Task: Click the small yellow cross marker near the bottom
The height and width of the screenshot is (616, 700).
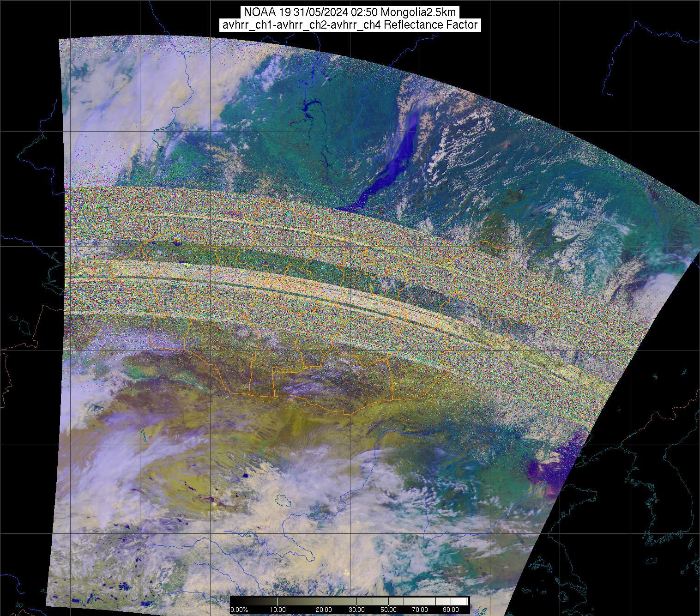Action: [347, 573]
